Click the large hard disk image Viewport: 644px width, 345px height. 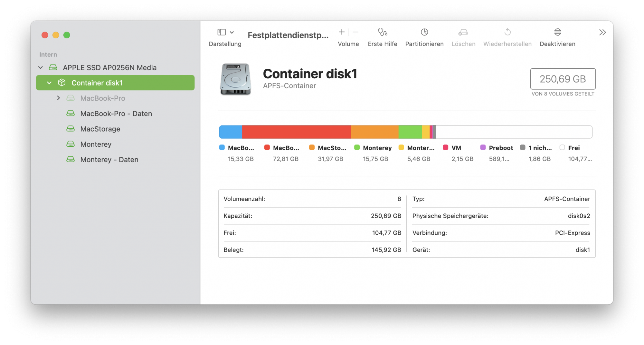click(x=235, y=79)
